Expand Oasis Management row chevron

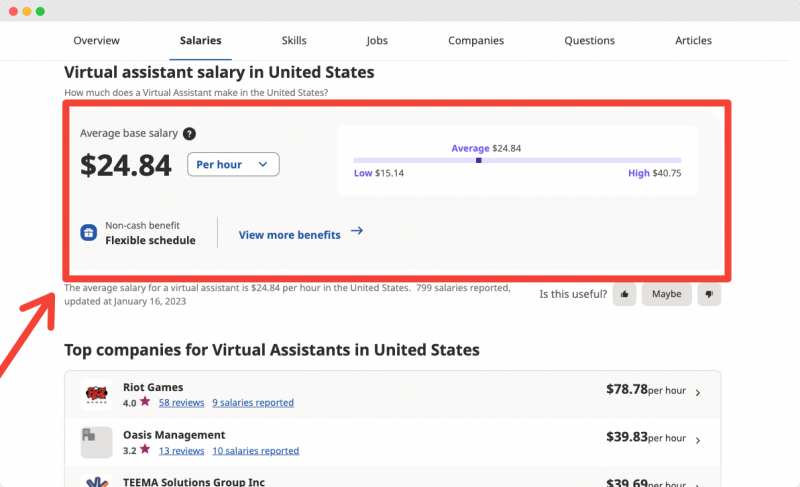coord(698,440)
